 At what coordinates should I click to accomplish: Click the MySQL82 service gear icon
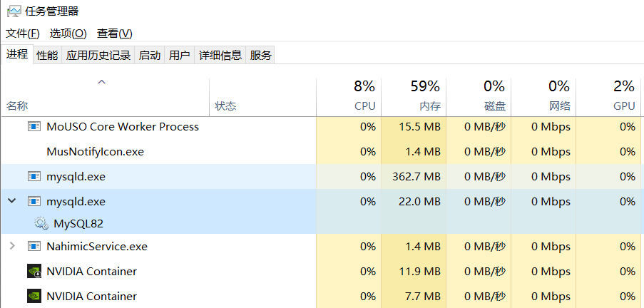[x=41, y=223]
